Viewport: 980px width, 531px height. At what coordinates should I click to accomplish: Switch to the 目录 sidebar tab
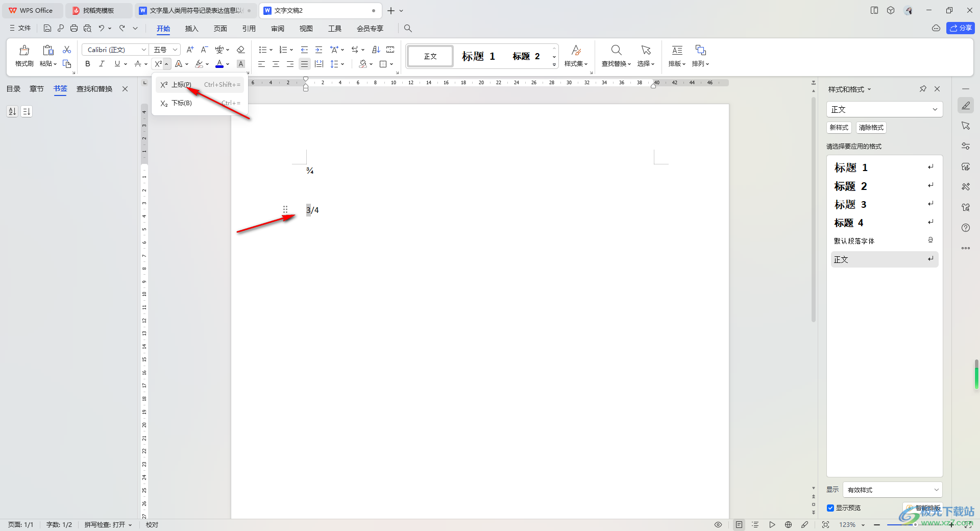13,89
